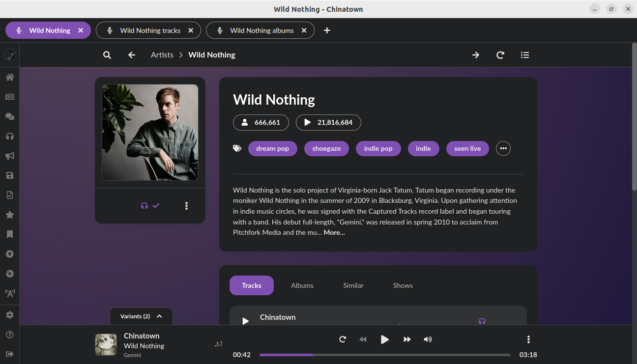Go back with the left arrow

tap(132, 55)
